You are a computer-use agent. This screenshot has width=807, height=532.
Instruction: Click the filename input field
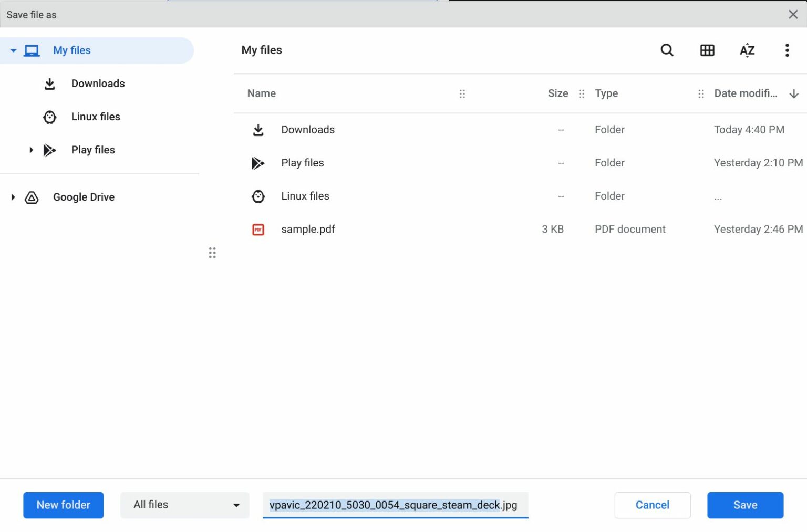tap(395, 505)
